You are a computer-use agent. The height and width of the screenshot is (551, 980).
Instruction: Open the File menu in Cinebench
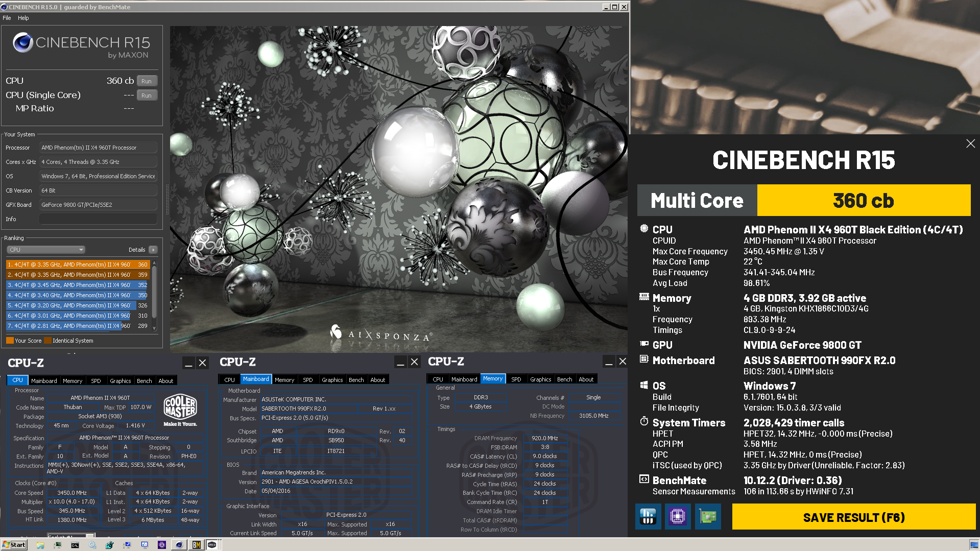tap(7, 18)
